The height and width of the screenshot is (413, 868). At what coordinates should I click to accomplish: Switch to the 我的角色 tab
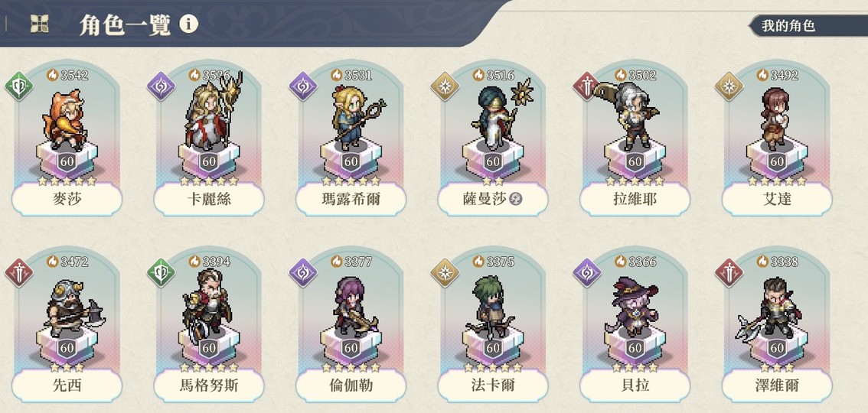[809, 26]
